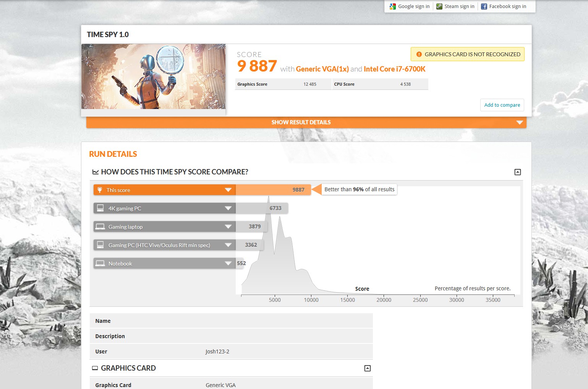This screenshot has height=389, width=588.
Task: Click the 20000 label on chart axis
Action: [384, 300]
